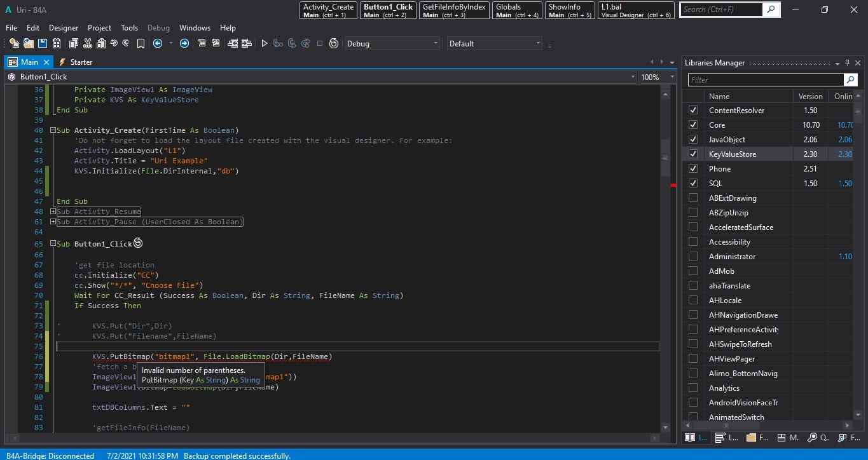Uncheck the KeyValueStore library checkbox
The width and height of the screenshot is (868, 460).
[x=693, y=154]
